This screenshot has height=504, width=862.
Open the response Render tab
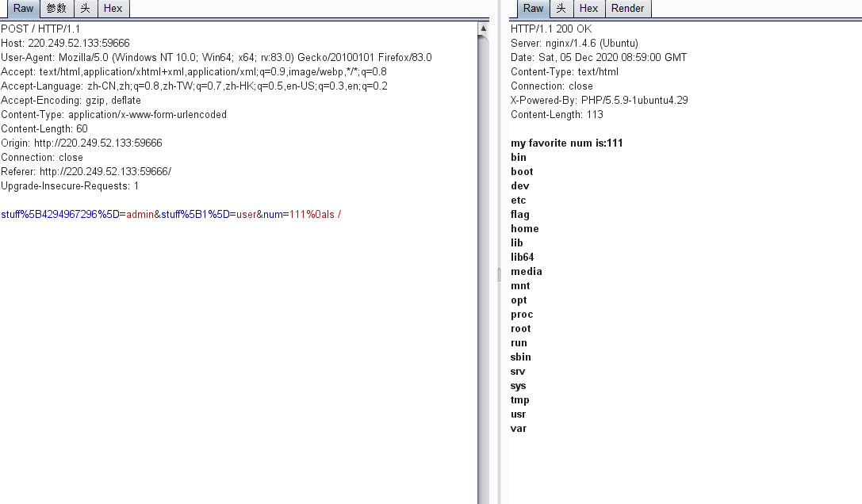click(x=628, y=8)
